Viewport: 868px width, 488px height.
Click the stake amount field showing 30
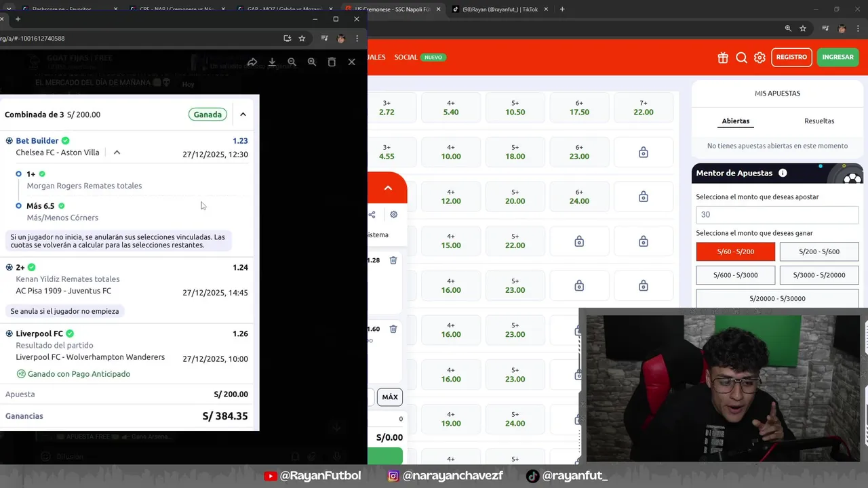(x=777, y=214)
